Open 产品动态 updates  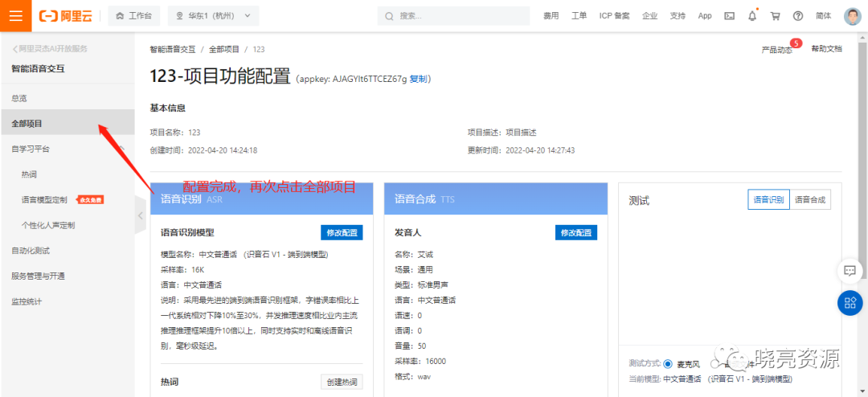point(776,50)
